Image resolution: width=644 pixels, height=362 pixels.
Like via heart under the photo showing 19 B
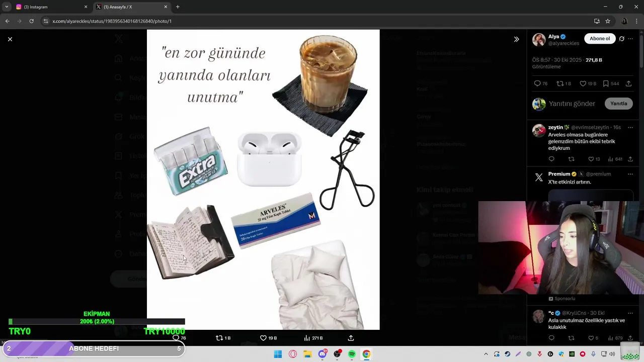[x=268, y=338]
